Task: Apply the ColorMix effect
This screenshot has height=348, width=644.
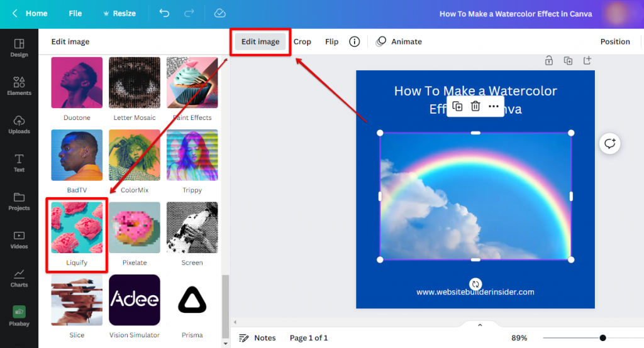Action: (135, 155)
